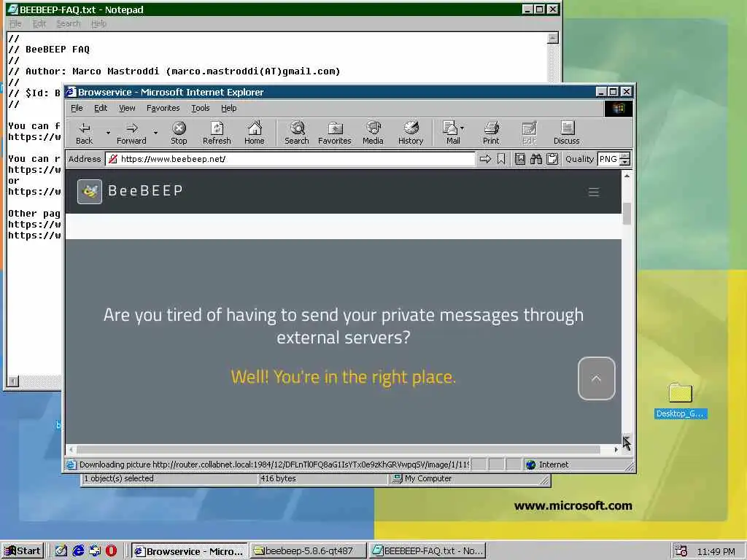
Task: Open the File menu in Internet Explorer
Action: [77, 108]
